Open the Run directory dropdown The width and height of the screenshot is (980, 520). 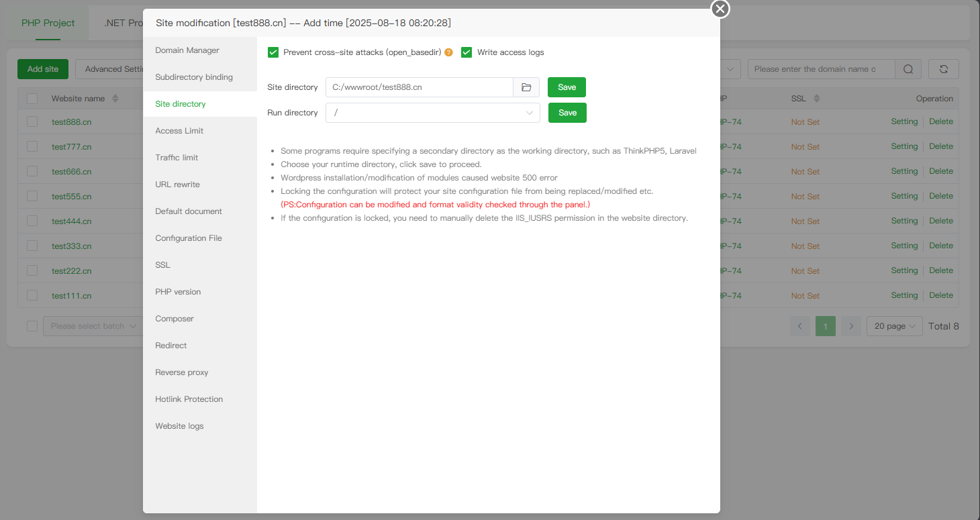point(432,113)
